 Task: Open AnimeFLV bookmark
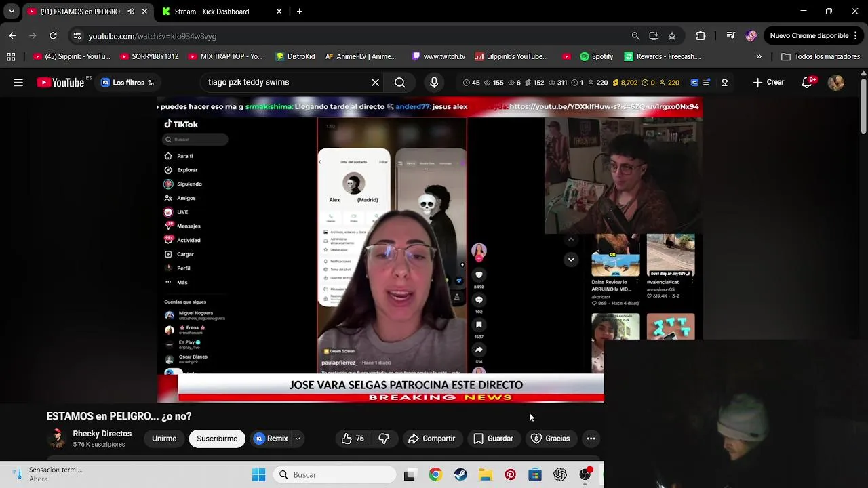click(x=361, y=57)
